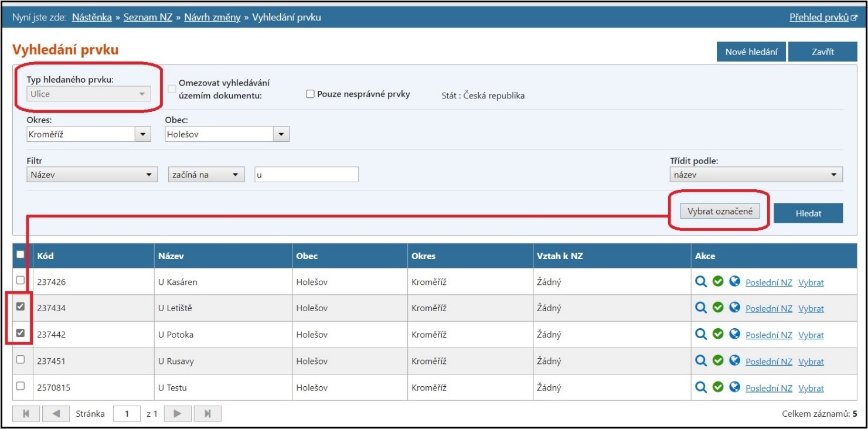Uncheck the checkbox for row 237434
The height and width of the screenshot is (429, 868).
coord(21,307)
